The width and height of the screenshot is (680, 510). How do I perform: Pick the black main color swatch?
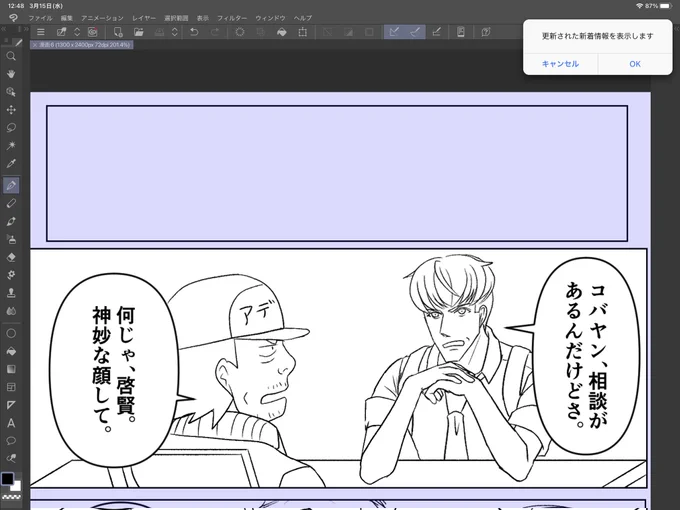point(7,479)
